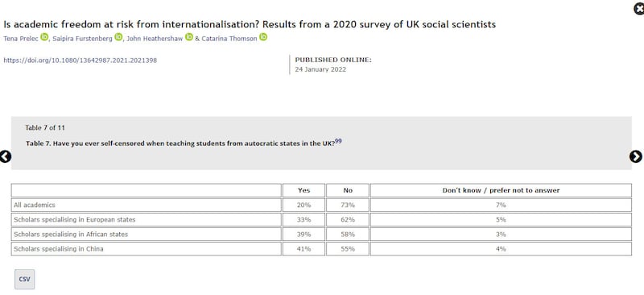Close the table popup overlay
The height and width of the screenshot is (295, 644).
click(639, 8)
